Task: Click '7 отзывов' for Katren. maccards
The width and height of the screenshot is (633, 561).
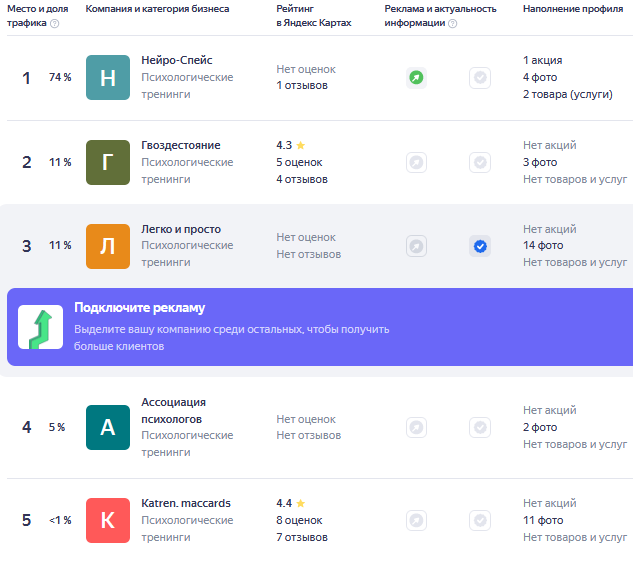Action: (x=302, y=537)
